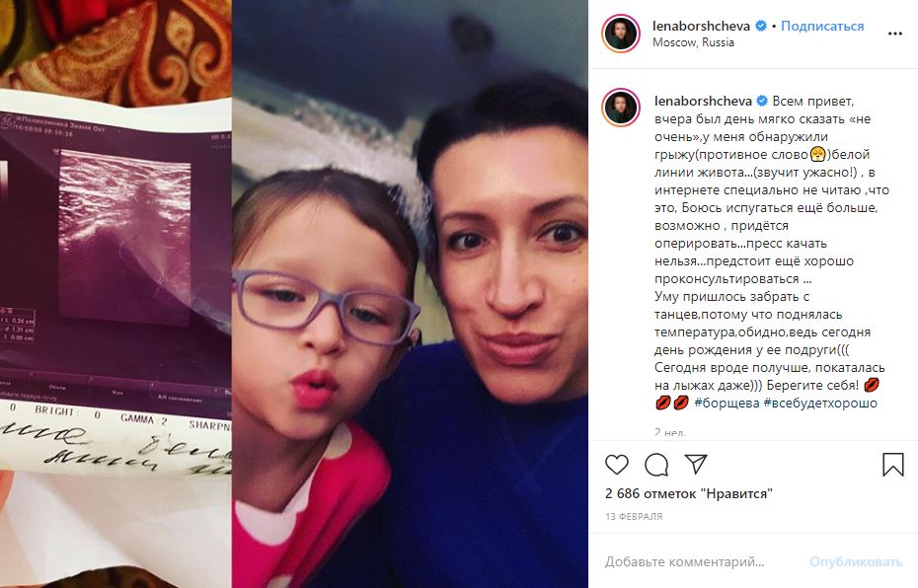Image resolution: width=918 pixels, height=588 pixels.
Task: Save post with bookmark icon
Action: [x=892, y=465]
